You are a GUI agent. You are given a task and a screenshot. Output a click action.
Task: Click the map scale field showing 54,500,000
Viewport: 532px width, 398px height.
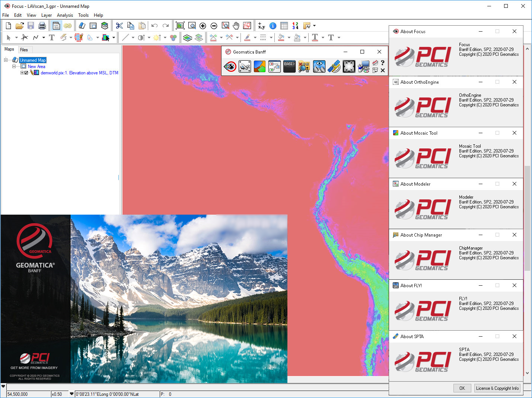click(x=28, y=394)
